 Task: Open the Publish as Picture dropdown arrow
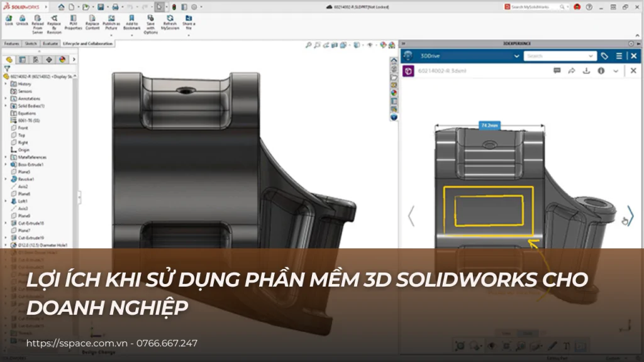[111, 35]
